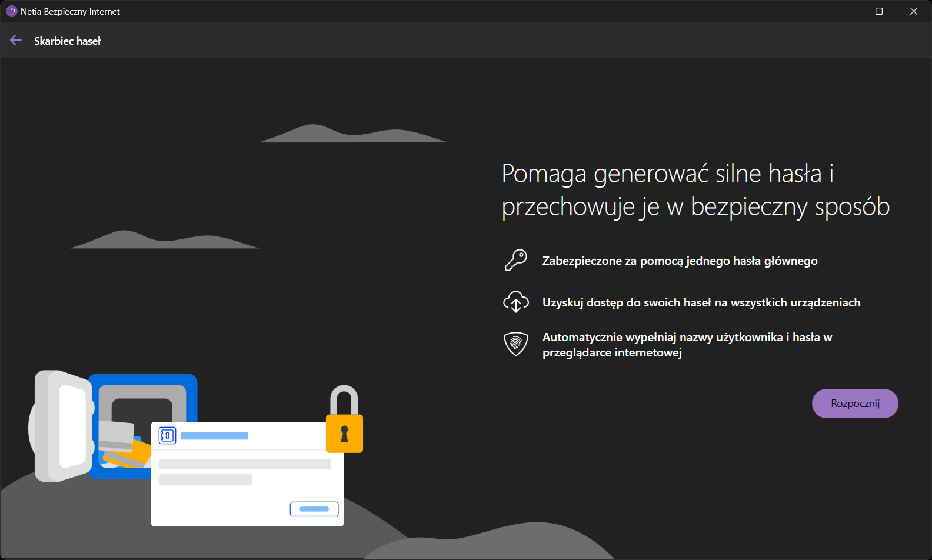Viewport: 932px width, 560px height.
Task: Click the fingerprint shield icon
Action: pos(516,344)
